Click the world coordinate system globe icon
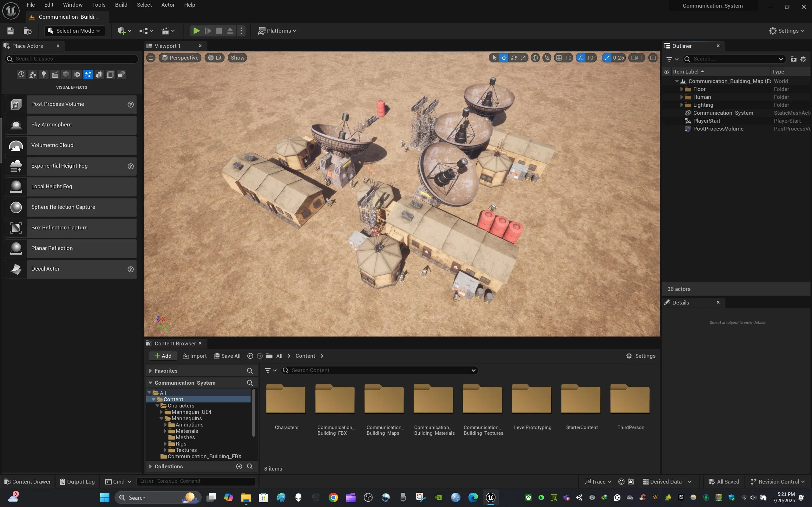Screen dimensions: 812x507 click(535, 58)
